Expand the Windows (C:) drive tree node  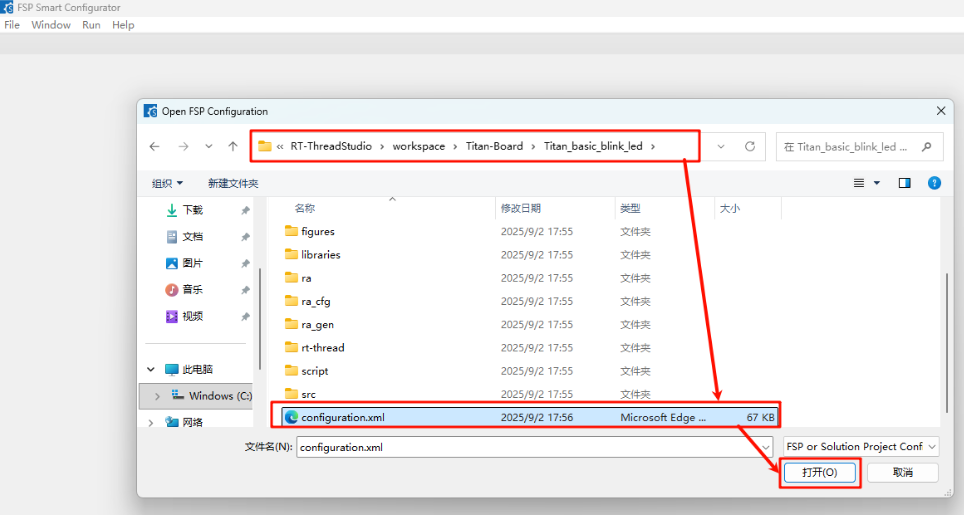(156, 396)
